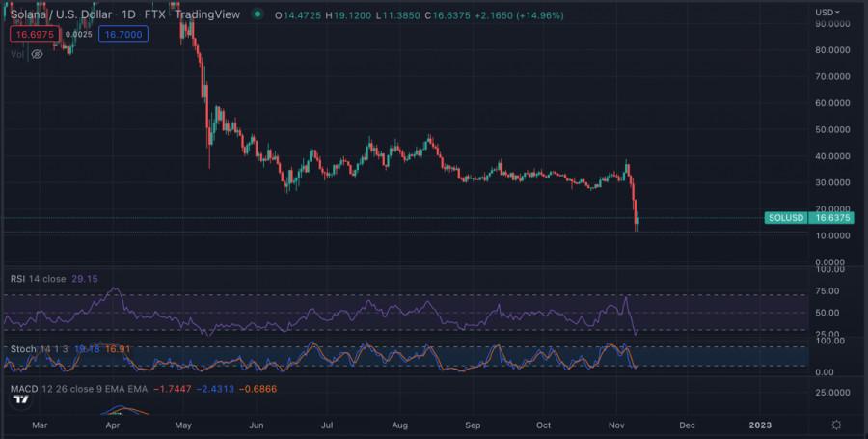The height and width of the screenshot is (439, 868).
Task: Click the blue buy price 16.7000
Action: [123, 35]
